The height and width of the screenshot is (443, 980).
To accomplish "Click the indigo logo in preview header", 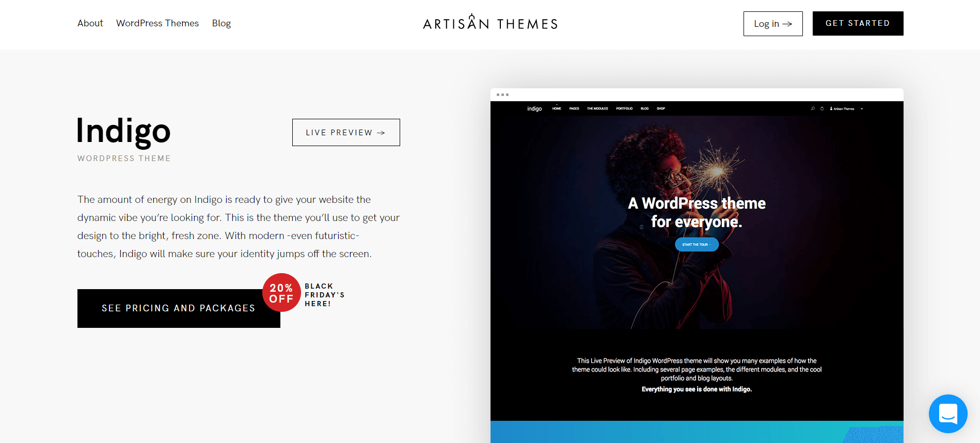I will 534,108.
